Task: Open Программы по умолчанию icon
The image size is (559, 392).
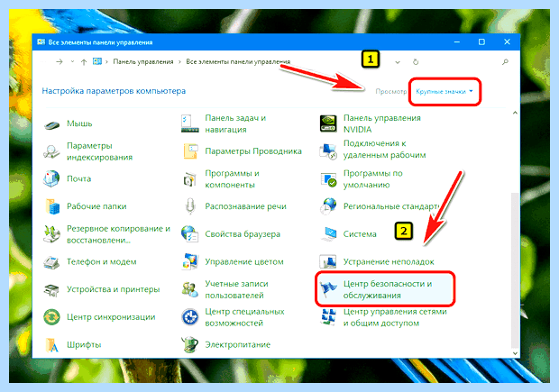Action: tap(328, 179)
